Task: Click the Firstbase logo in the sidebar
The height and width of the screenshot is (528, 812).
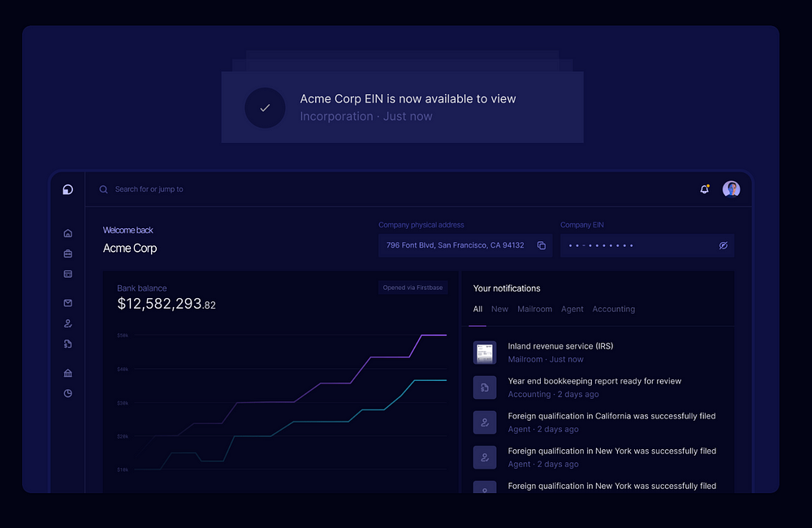Action: 68,189
